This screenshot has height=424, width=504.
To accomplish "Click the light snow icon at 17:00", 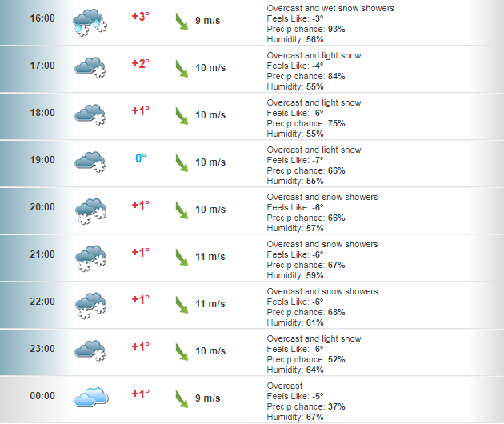I will [90, 67].
